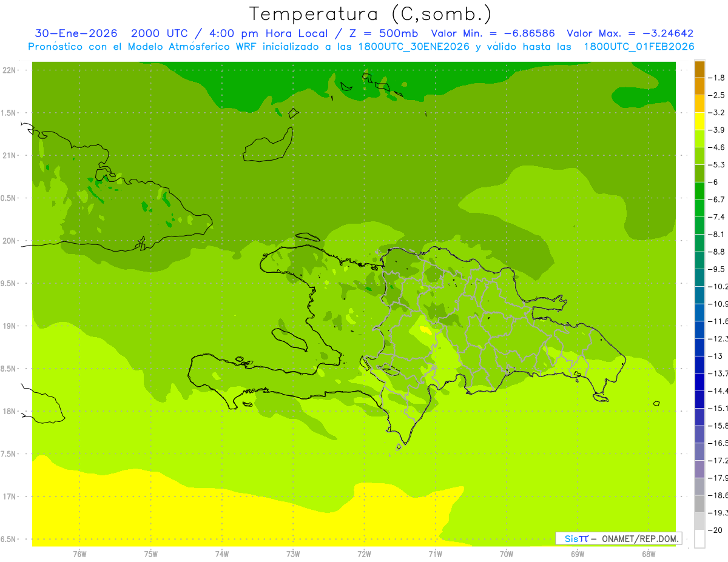This screenshot has height=562, width=728.
Task: Click the 22N latitude axis label
Action: tap(10, 70)
